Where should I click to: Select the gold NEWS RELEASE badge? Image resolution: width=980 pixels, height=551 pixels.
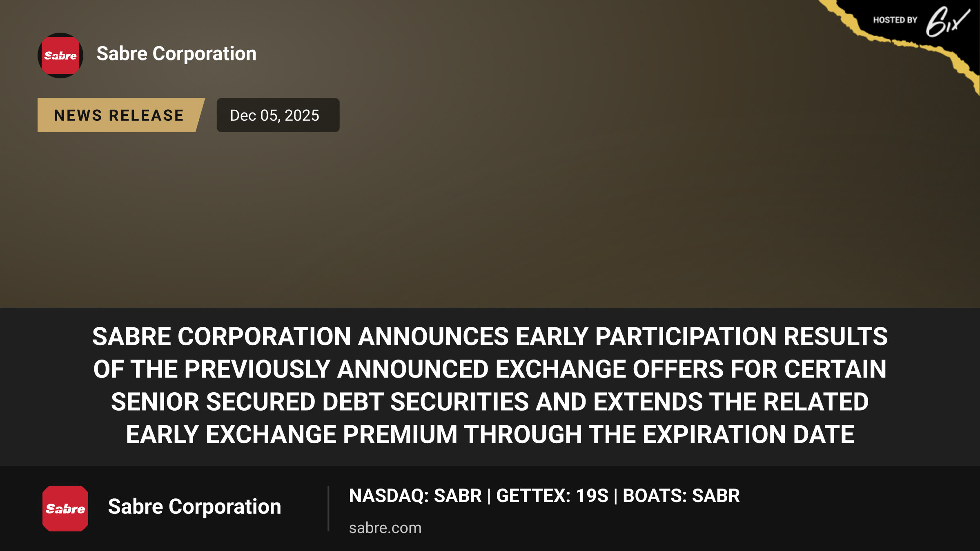click(x=121, y=115)
